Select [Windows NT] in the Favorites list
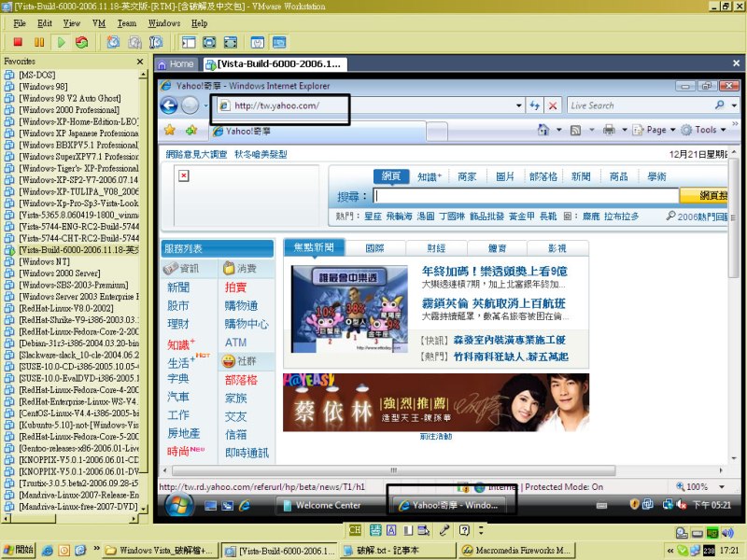 coord(44,262)
